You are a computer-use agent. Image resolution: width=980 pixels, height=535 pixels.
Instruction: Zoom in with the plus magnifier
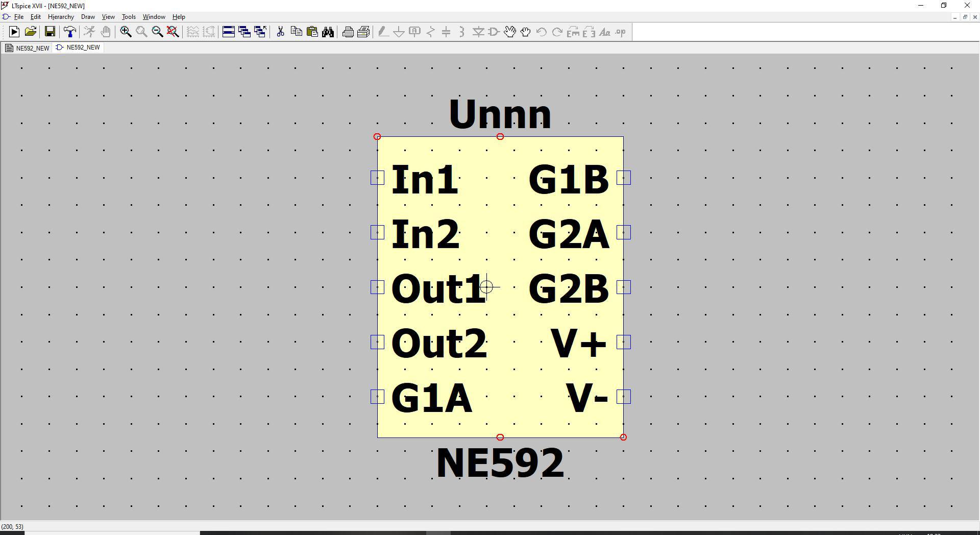tap(126, 32)
